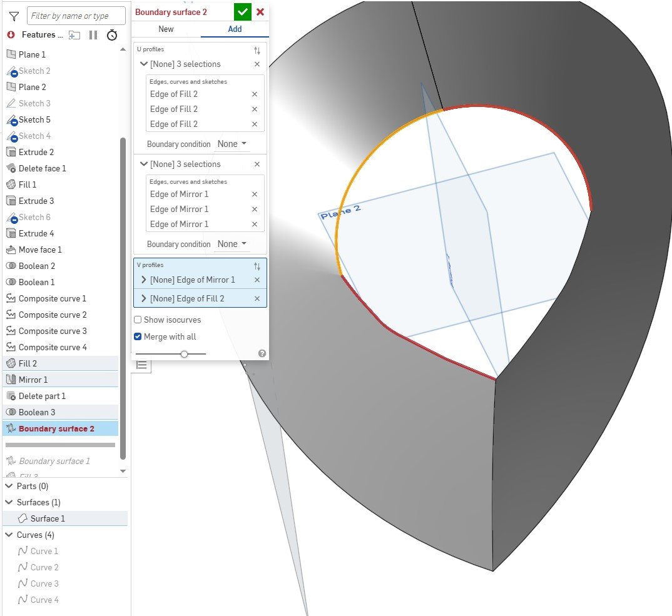Screen dimensions: 672x616
Task: Select the Fill 2 feature icon
Action: click(11, 363)
